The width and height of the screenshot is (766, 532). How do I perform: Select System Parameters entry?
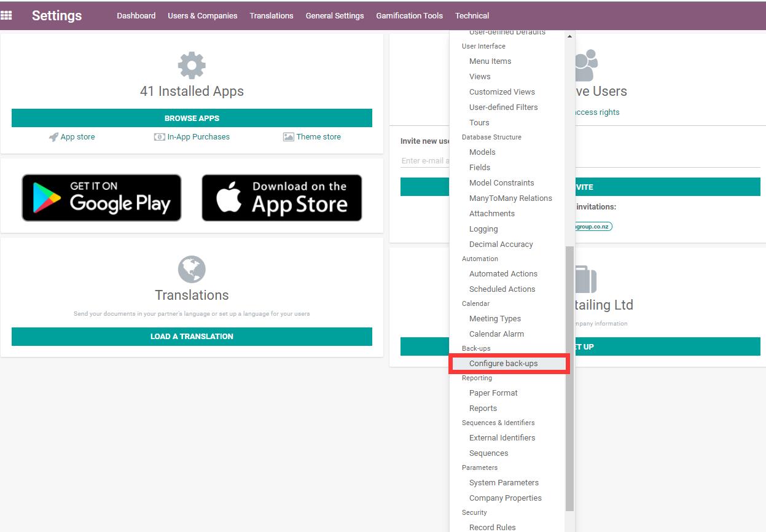click(x=504, y=483)
